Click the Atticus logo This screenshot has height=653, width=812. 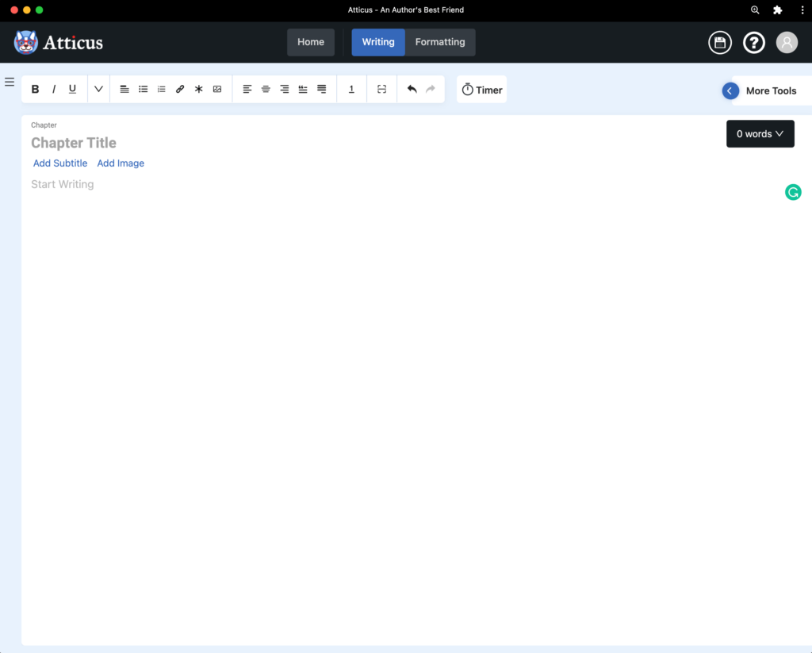click(59, 43)
